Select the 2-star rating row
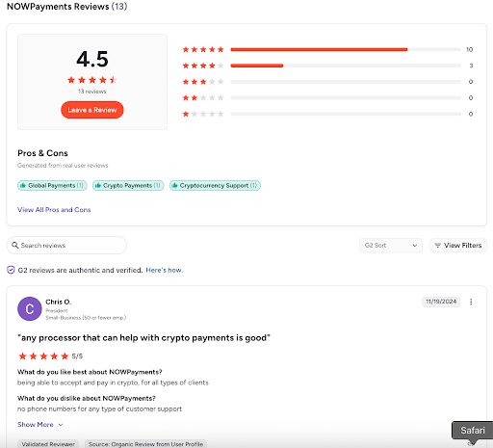Viewport: 493px width, 448px height. [327, 97]
